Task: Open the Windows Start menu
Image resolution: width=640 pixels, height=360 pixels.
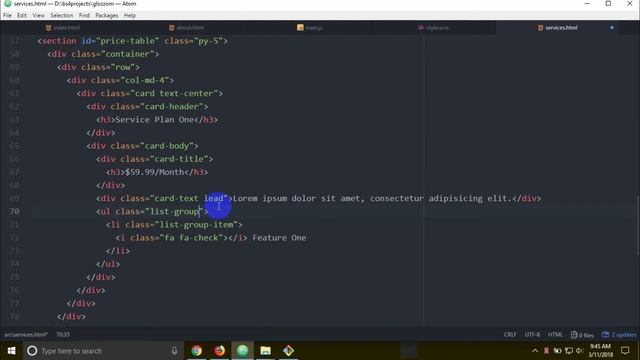Action: tap(11, 351)
